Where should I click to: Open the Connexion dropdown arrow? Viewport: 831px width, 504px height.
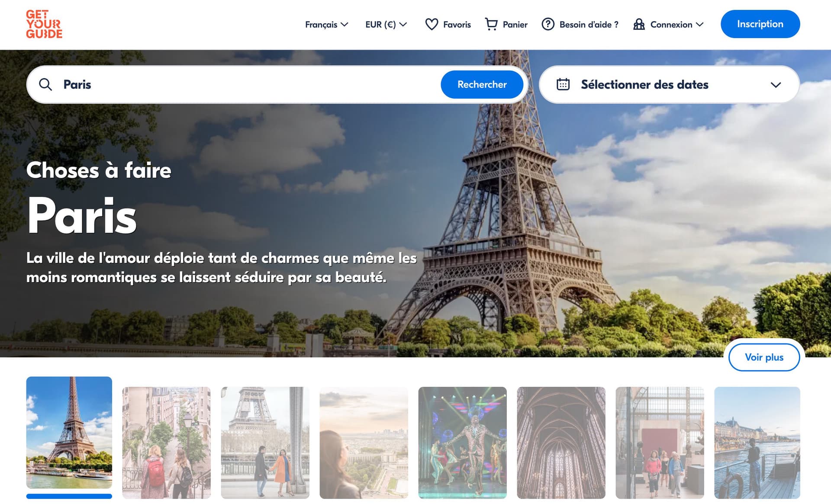click(699, 25)
